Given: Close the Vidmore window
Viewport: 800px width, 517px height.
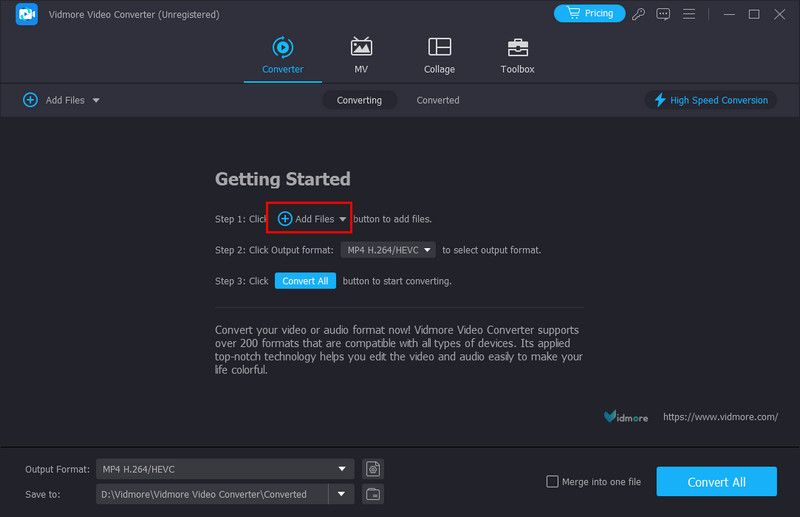Looking at the screenshot, I should (779, 14).
